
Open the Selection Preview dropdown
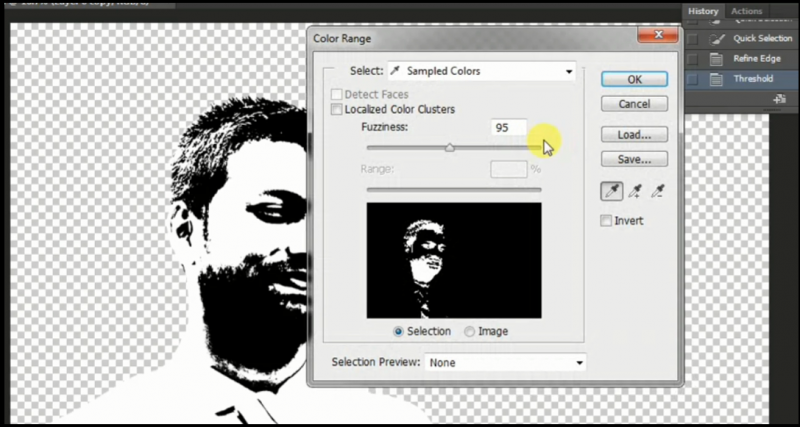point(505,363)
